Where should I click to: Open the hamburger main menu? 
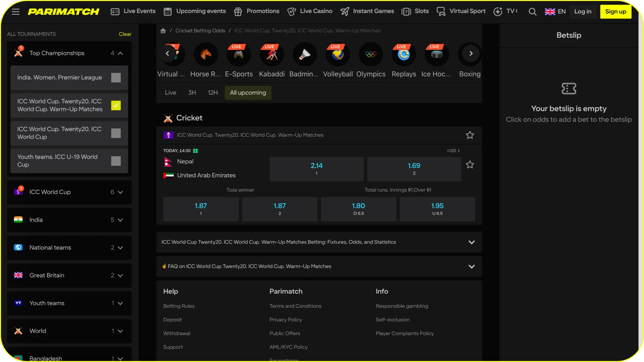pyautogui.click(x=15, y=12)
